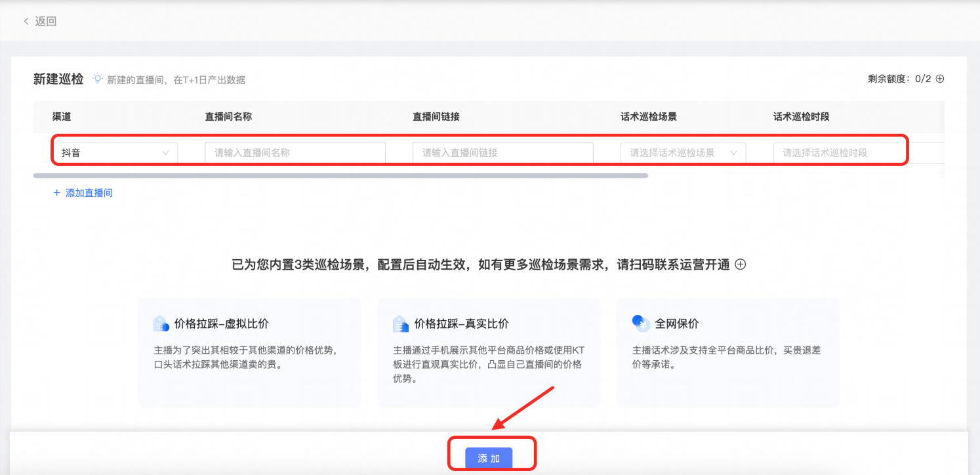980x475 pixels.
Task: Click the 直播间链接 column header
Action: click(436, 117)
